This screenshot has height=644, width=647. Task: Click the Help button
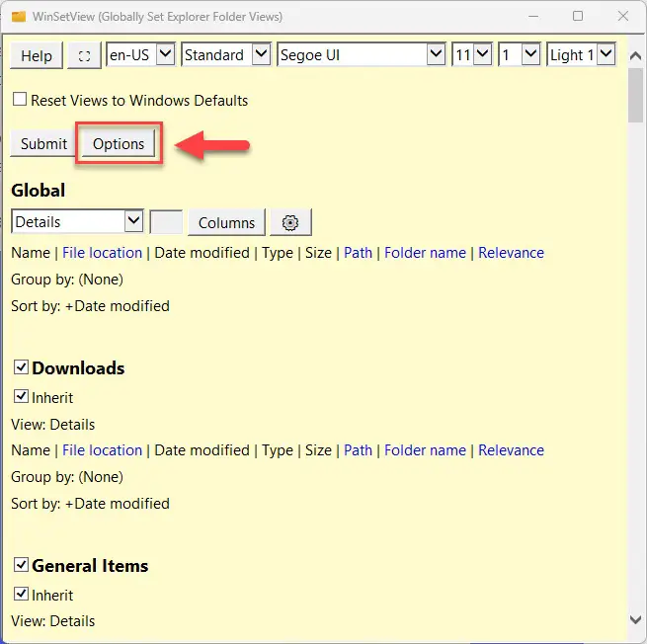[37, 55]
